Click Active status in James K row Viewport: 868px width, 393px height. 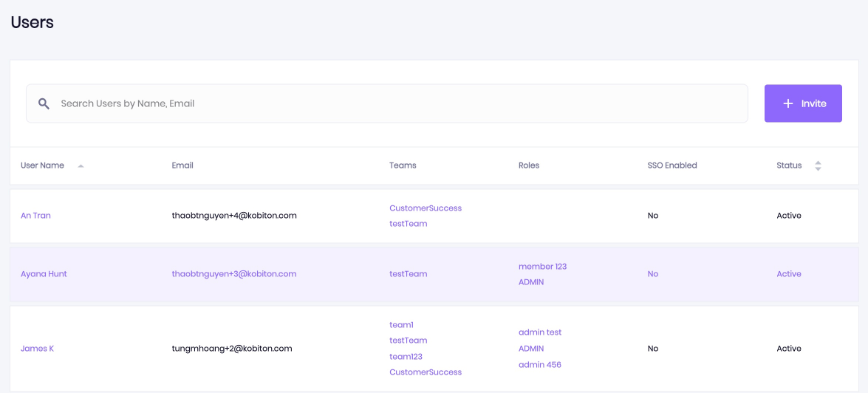click(789, 348)
